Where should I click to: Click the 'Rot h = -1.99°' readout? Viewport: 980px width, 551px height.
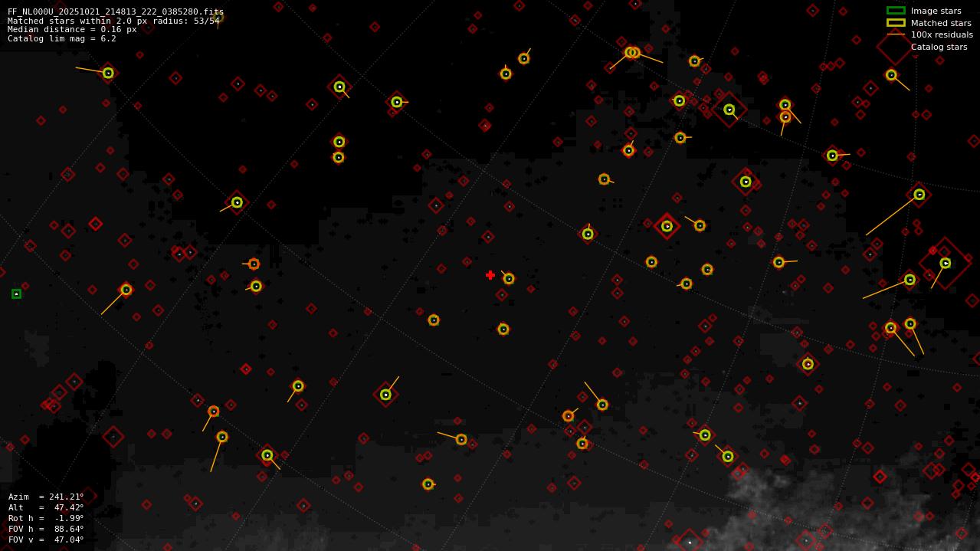point(46,518)
